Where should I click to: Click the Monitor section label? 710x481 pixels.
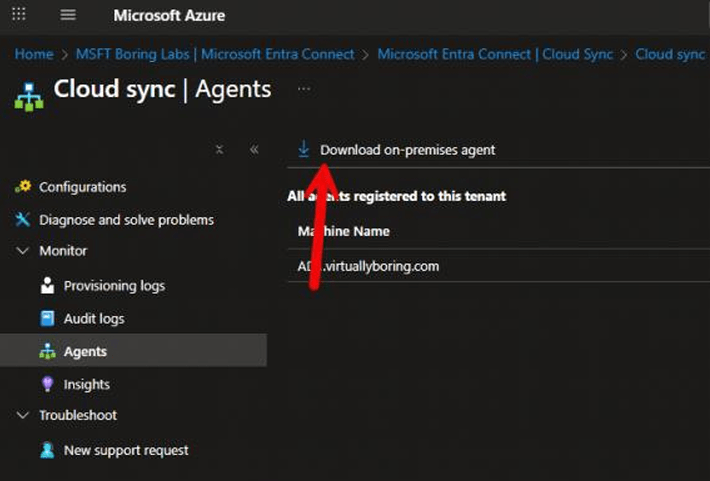[x=63, y=251]
